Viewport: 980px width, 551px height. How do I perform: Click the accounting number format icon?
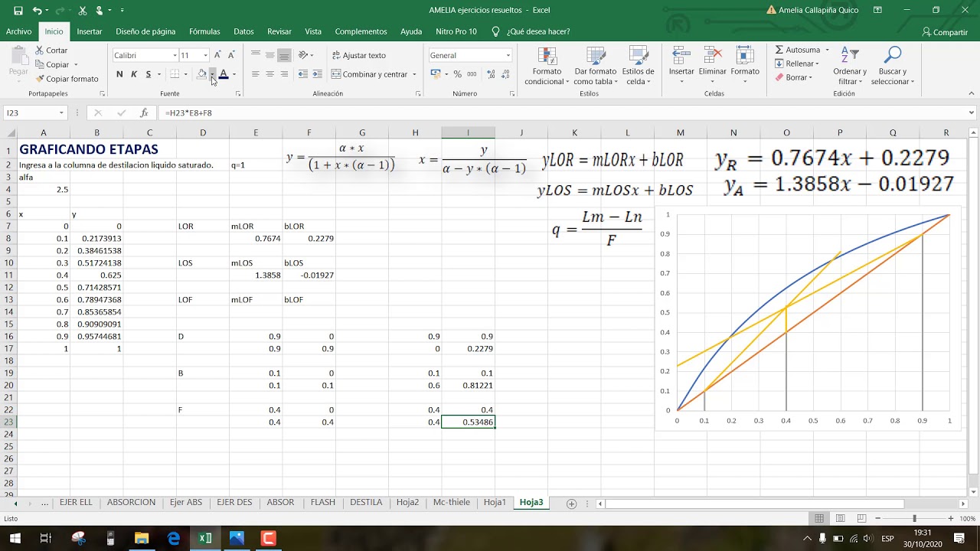[435, 74]
